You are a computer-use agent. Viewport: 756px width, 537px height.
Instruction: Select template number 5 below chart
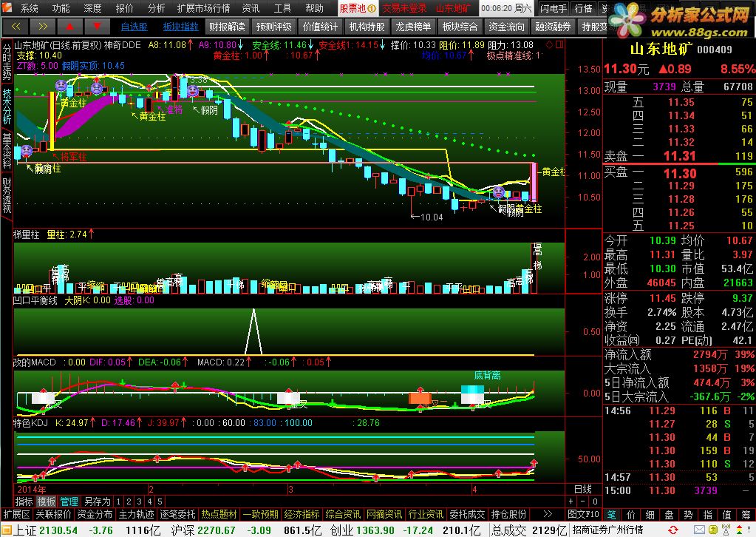pos(160,501)
